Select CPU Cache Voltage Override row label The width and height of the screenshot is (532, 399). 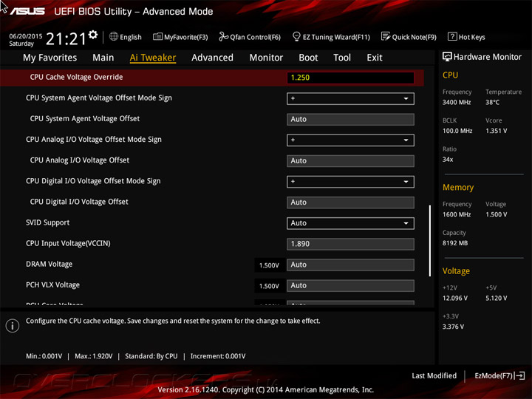76,77
